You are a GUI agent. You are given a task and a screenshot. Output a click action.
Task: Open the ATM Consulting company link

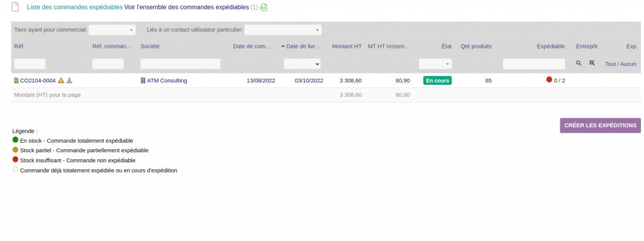[x=167, y=81]
